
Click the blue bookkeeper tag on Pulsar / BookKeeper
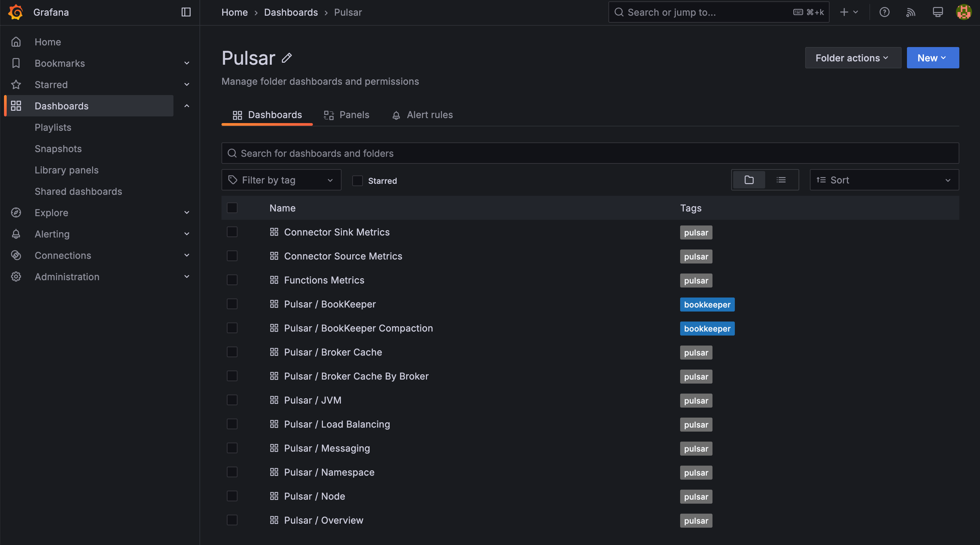pyautogui.click(x=707, y=305)
